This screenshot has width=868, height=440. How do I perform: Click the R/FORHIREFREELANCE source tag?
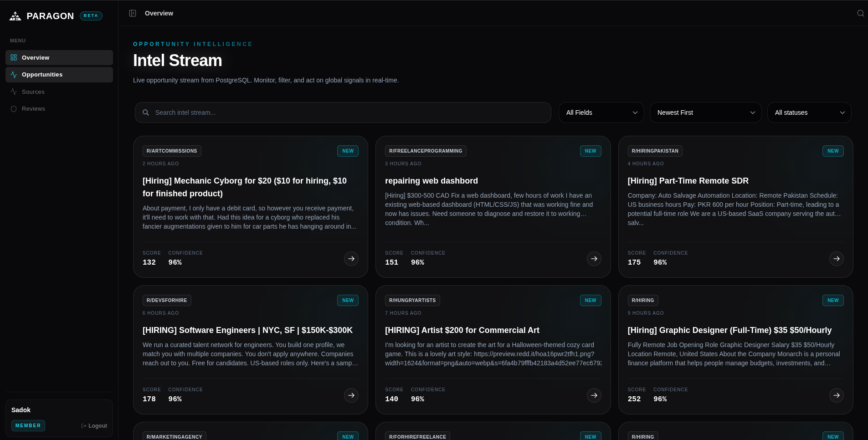pyautogui.click(x=417, y=436)
